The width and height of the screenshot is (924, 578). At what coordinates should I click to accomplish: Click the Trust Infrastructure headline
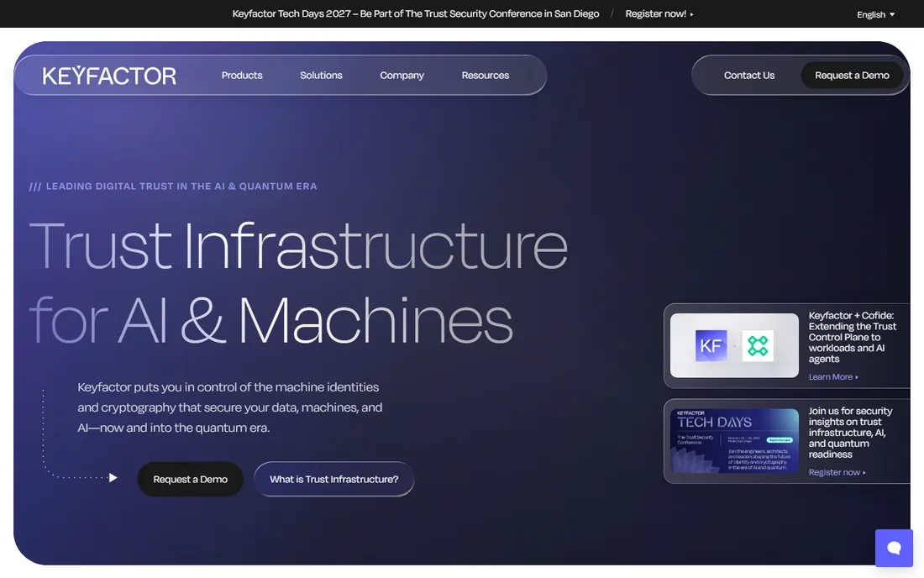[x=297, y=283]
